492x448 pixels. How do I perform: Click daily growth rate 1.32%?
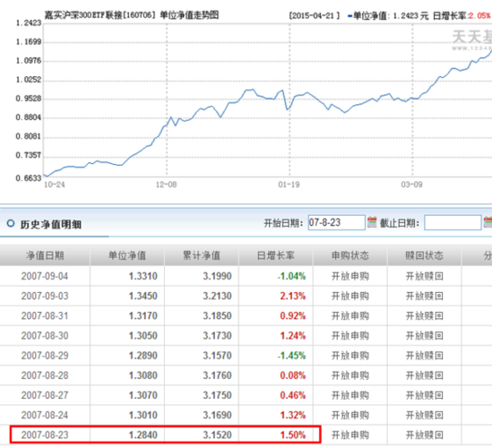(x=293, y=415)
